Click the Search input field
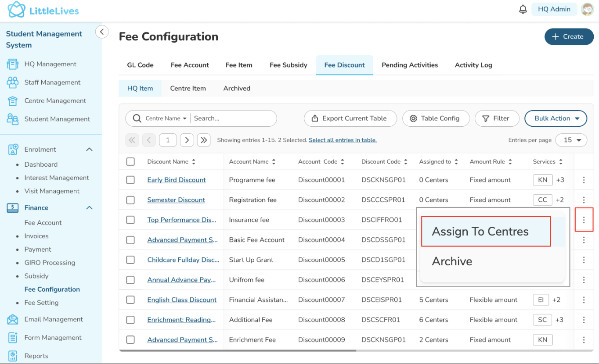The height and width of the screenshot is (364, 599). pyautogui.click(x=233, y=118)
